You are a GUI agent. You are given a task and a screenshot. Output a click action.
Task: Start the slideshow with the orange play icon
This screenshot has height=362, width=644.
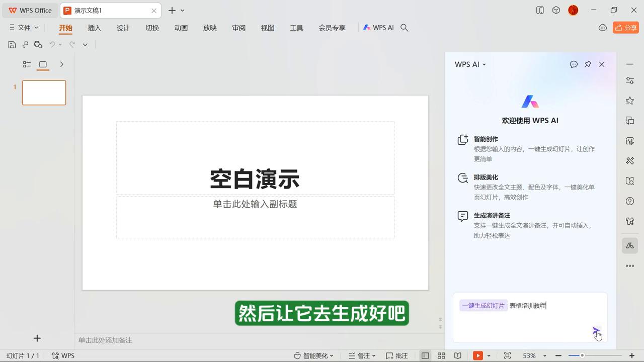coord(478,355)
